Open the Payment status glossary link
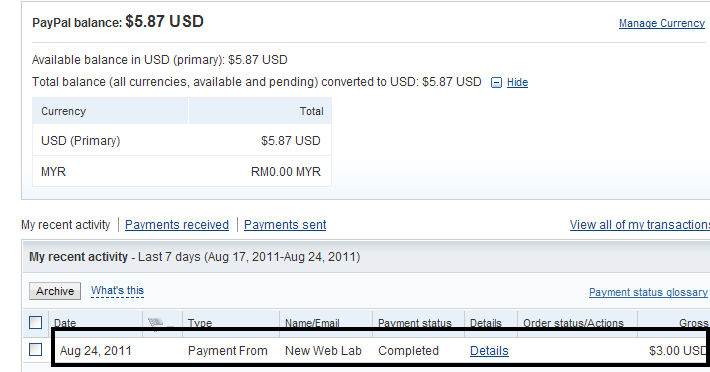The height and width of the screenshot is (372, 710). click(648, 292)
